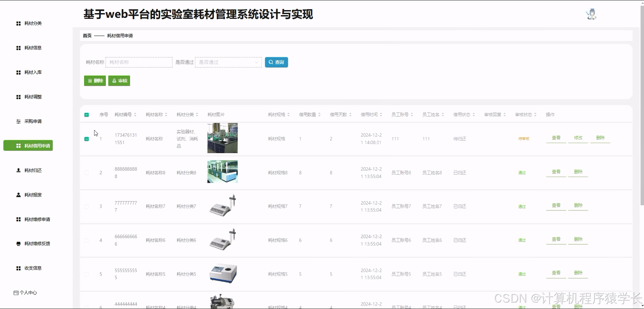Viewport: 644px width, 309px height.
Task: Click the trash icon on the 删除 button
Action: point(89,80)
